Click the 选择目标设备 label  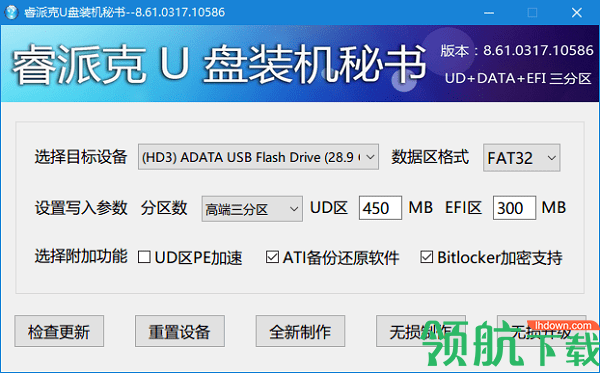tap(81, 157)
